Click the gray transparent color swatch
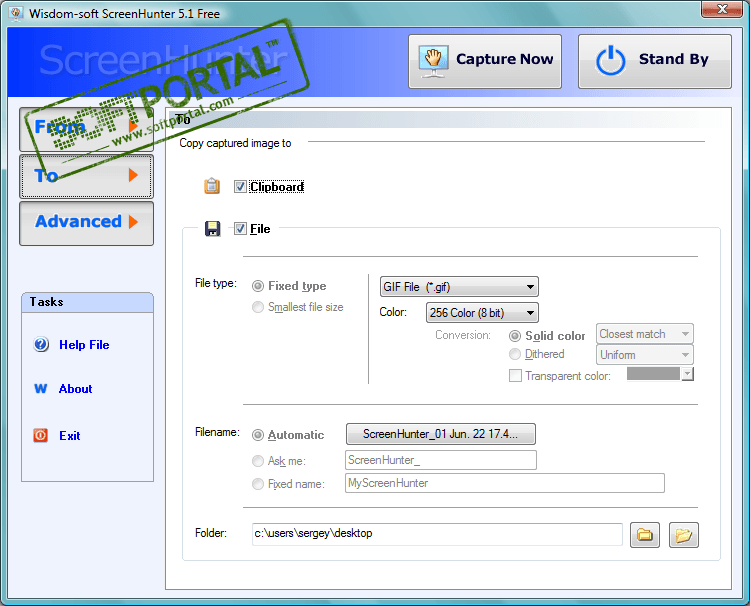 (653, 374)
